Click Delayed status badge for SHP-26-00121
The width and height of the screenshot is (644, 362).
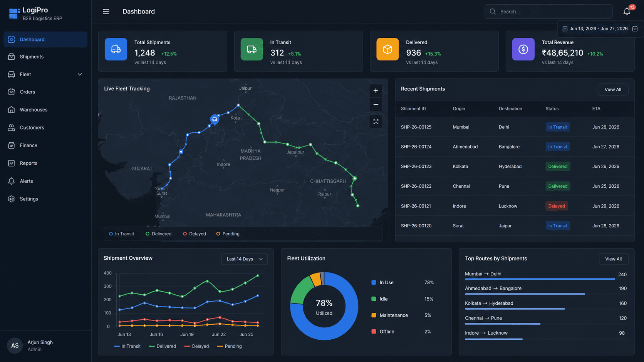557,206
